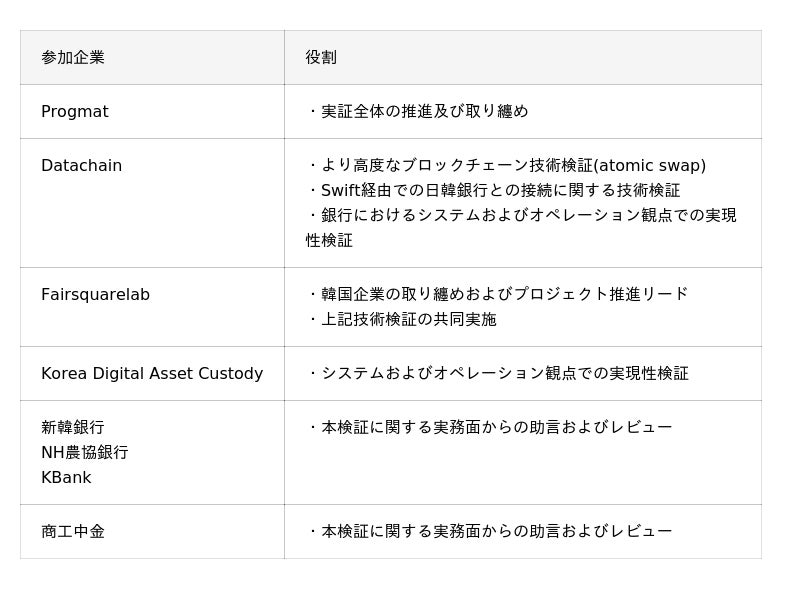Click the NH農協銀行 bank name
Screen dimensions: 800x589
tap(85, 453)
